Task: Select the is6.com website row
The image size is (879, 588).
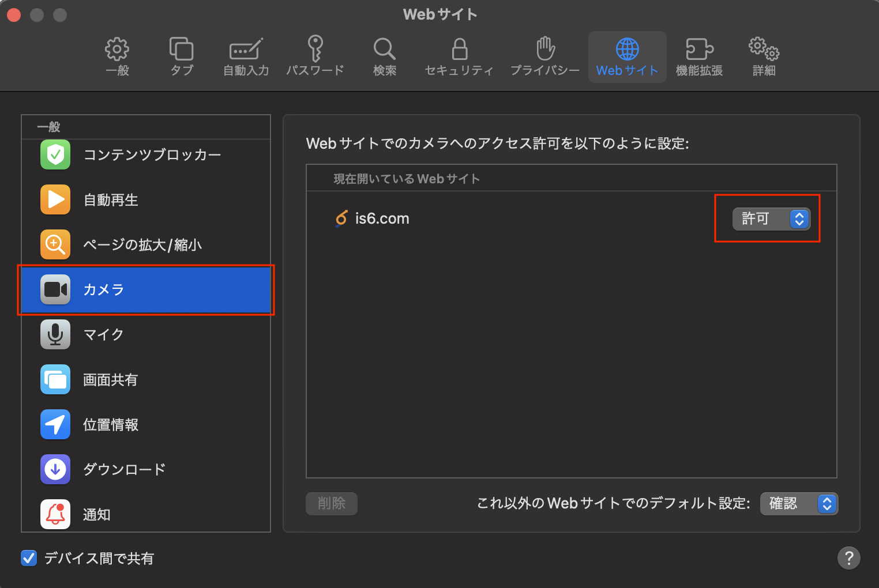Action: [x=571, y=218]
